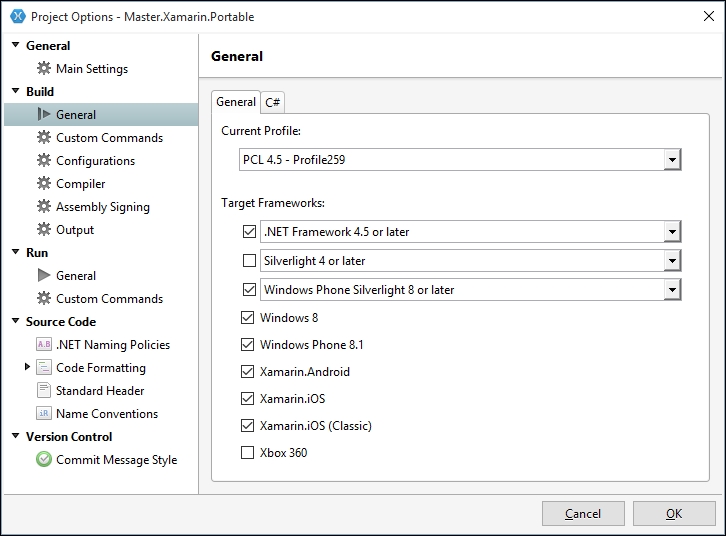Confirm with the OK button
Image resolution: width=726 pixels, height=536 pixels.
coord(674,513)
